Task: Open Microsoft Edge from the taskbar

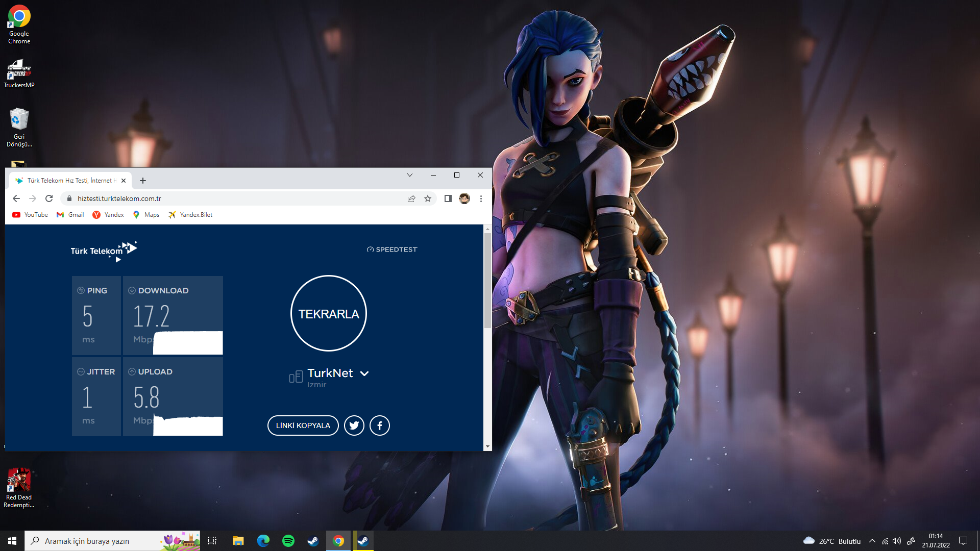Action: [263, 541]
